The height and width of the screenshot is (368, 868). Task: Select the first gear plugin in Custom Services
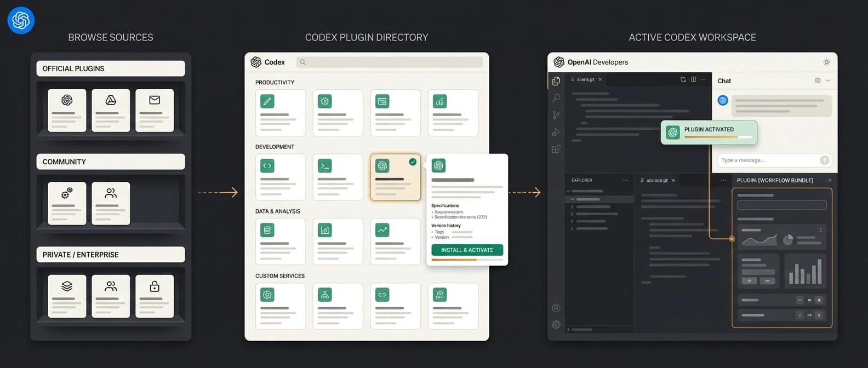click(x=281, y=306)
